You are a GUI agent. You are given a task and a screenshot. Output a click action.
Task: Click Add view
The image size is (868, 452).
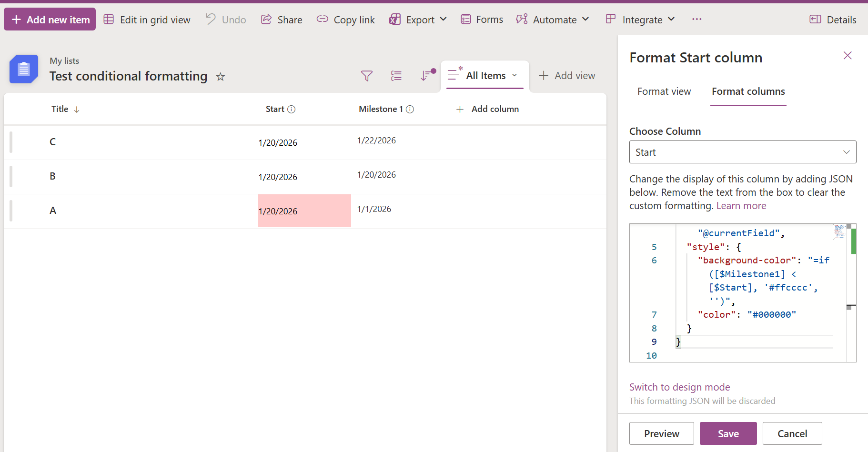point(567,75)
